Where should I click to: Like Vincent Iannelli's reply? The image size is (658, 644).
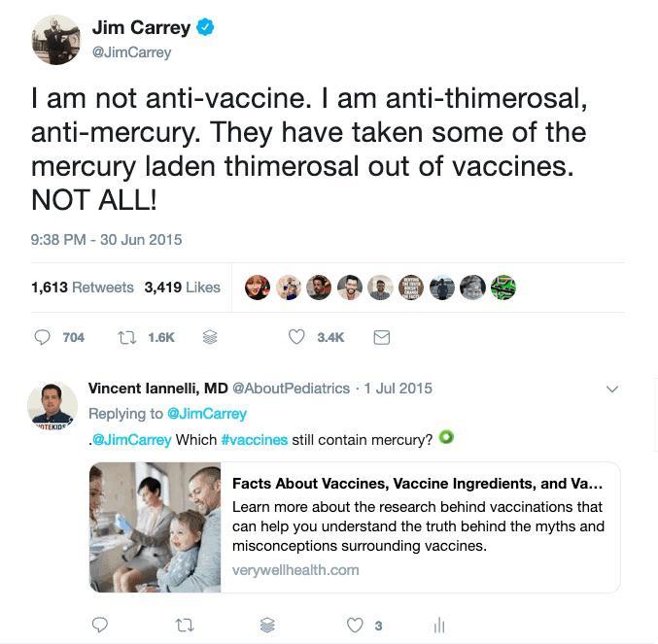pyautogui.click(x=356, y=625)
